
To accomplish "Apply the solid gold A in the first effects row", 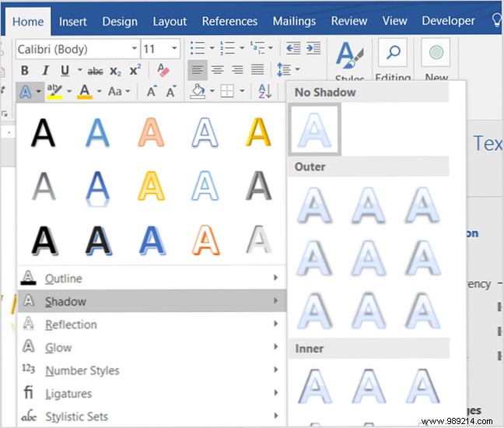I will 258,132.
